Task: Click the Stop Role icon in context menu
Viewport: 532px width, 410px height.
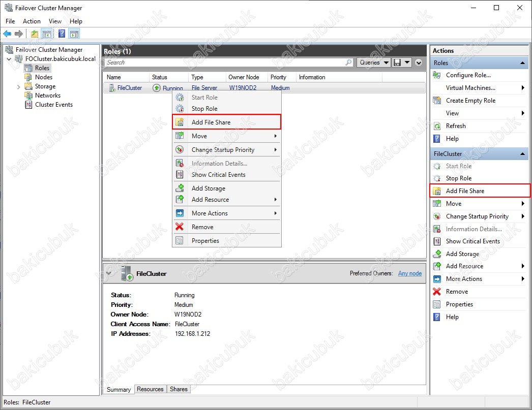Action: pyautogui.click(x=180, y=109)
